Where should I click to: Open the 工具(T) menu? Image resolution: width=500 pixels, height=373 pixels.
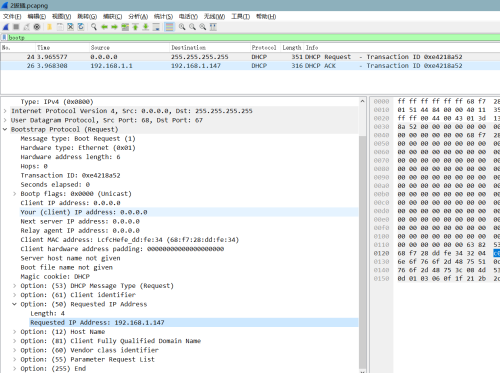pos(241,16)
